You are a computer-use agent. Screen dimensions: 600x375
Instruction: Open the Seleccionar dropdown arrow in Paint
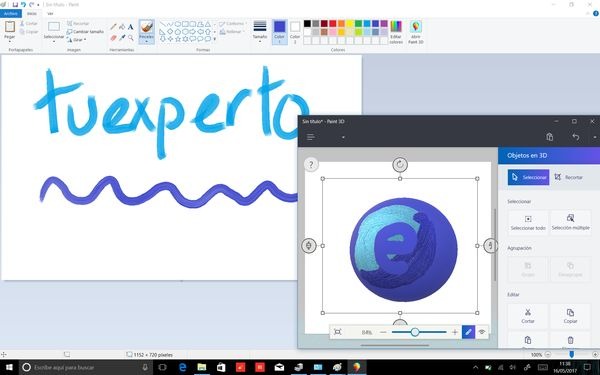[x=54, y=41]
